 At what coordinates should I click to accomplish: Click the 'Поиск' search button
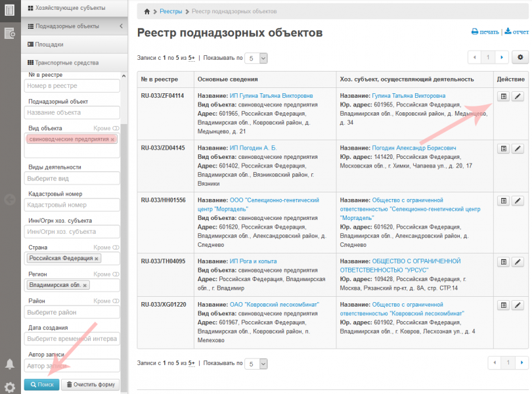point(41,385)
